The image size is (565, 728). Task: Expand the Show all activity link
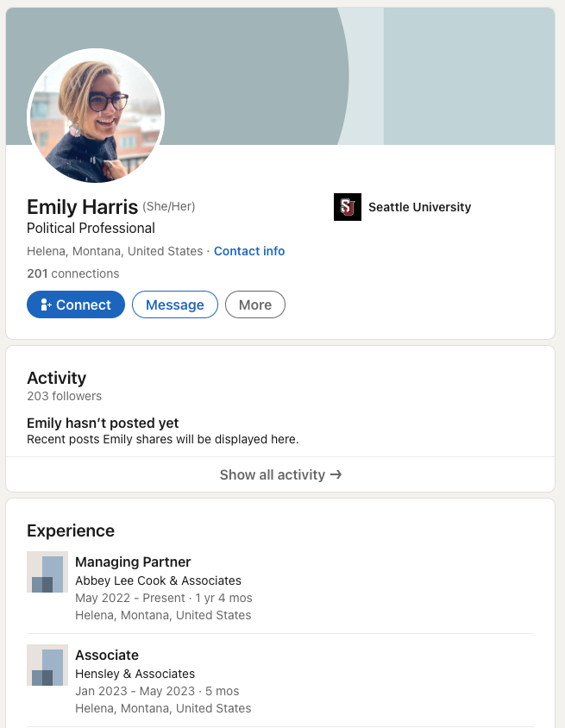[x=272, y=474]
